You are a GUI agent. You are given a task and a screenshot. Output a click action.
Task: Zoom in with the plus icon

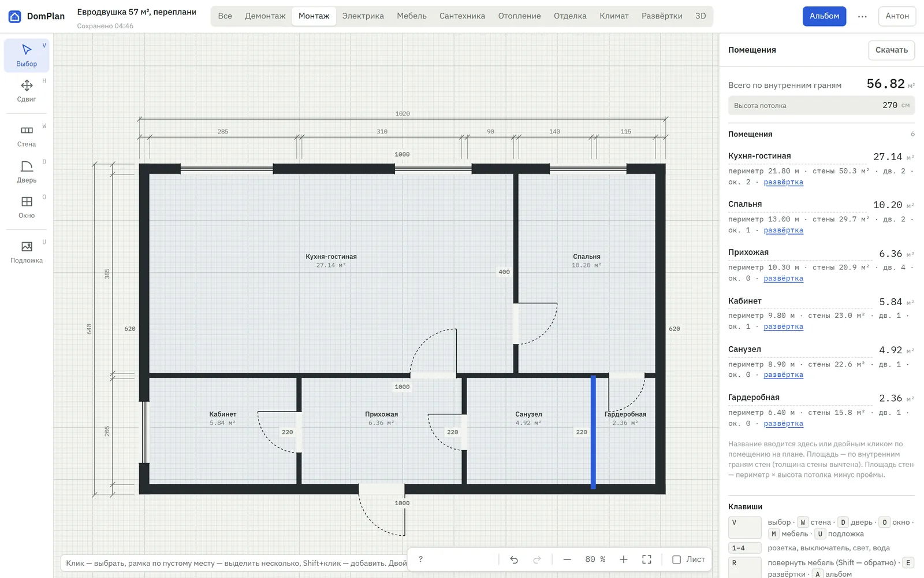click(624, 560)
